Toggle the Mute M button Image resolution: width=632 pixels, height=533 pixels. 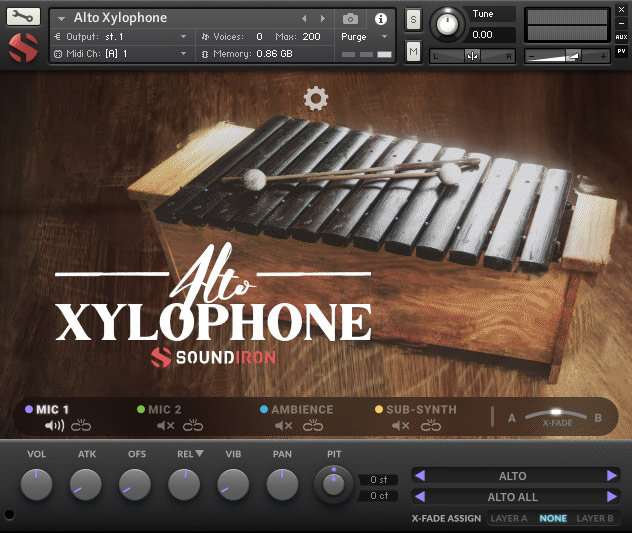(413, 51)
